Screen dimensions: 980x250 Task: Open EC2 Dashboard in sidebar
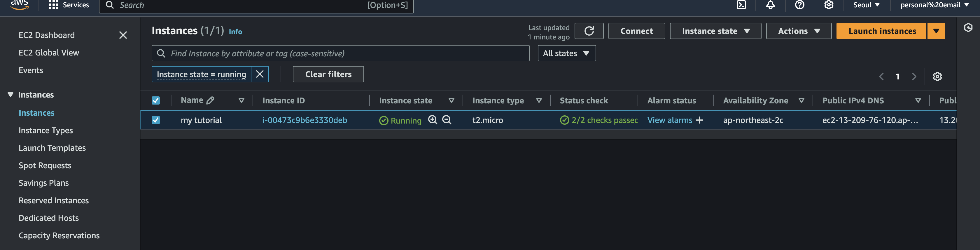pos(46,35)
